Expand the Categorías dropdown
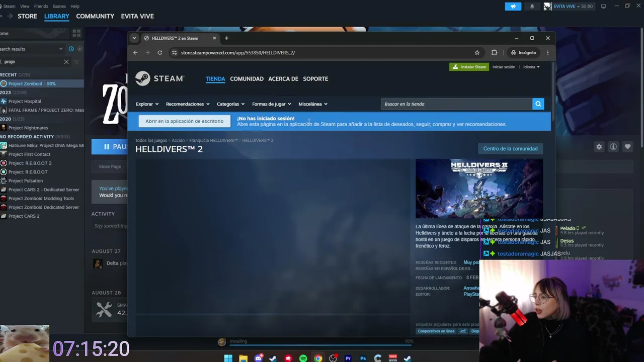Screen dimensions: 644x362 tap(230, 104)
